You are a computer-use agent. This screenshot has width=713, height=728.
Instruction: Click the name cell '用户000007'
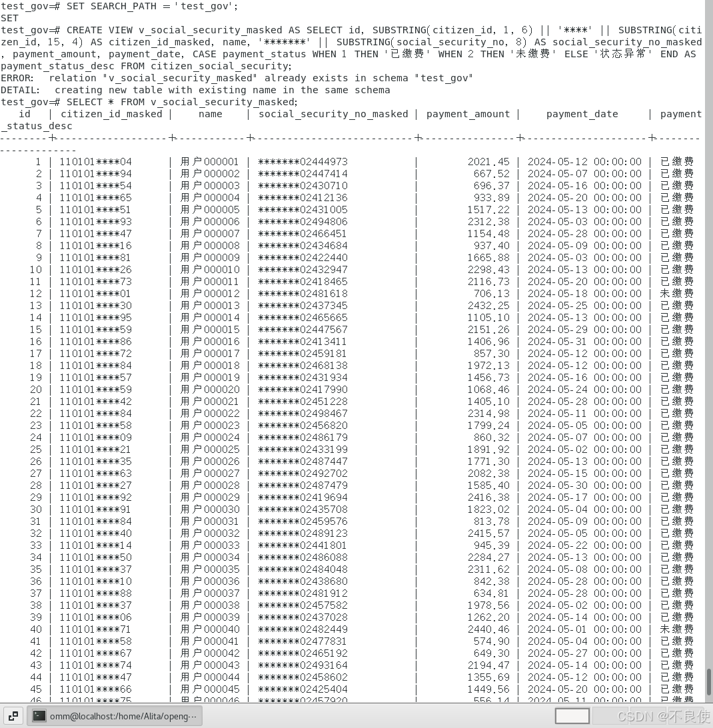click(x=210, y=234)
